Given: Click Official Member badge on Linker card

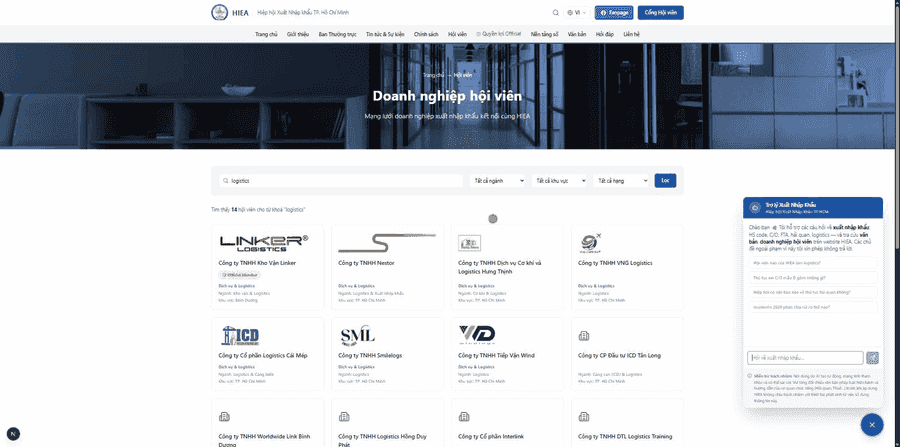Looking at the screenshot, I should click(239, 275).
